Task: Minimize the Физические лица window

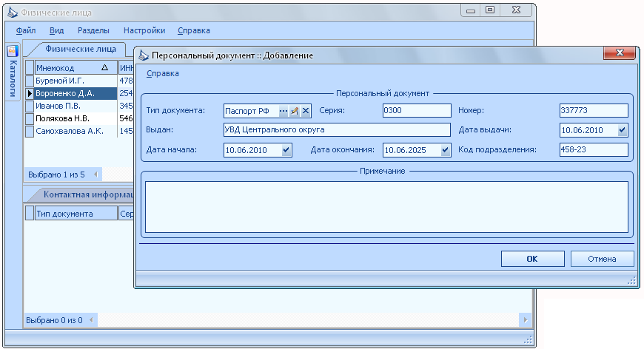Action: click(471, 10)
